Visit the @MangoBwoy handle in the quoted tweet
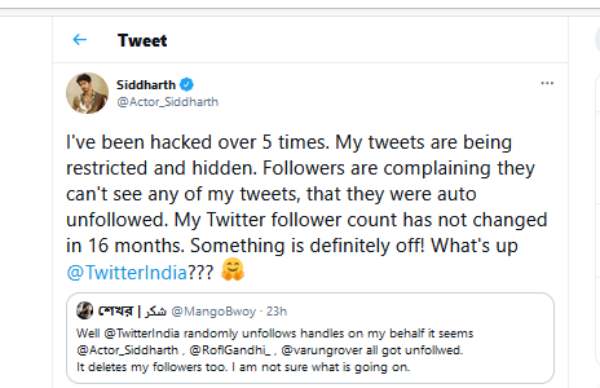Viewport: 600px width, 388px height. coord(213,311)
